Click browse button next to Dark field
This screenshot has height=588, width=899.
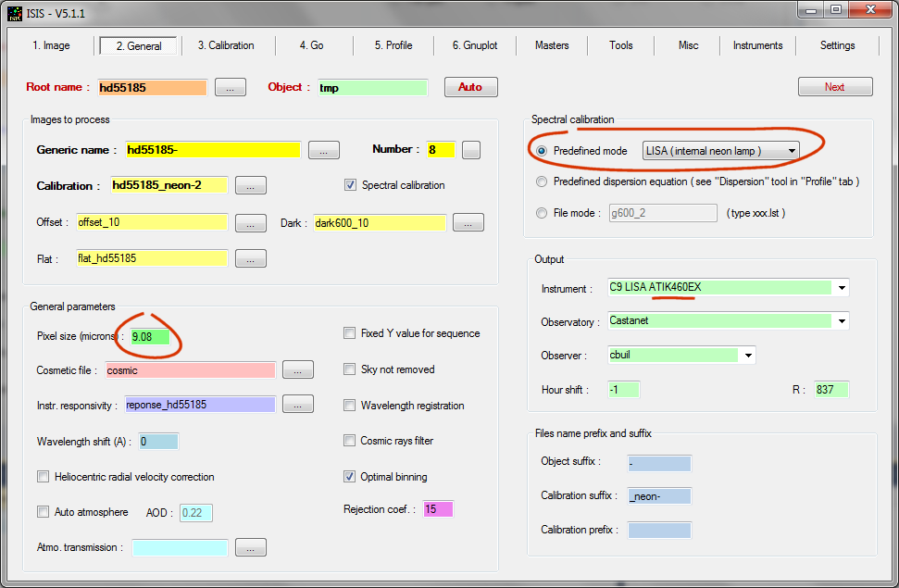coord(468,223)
